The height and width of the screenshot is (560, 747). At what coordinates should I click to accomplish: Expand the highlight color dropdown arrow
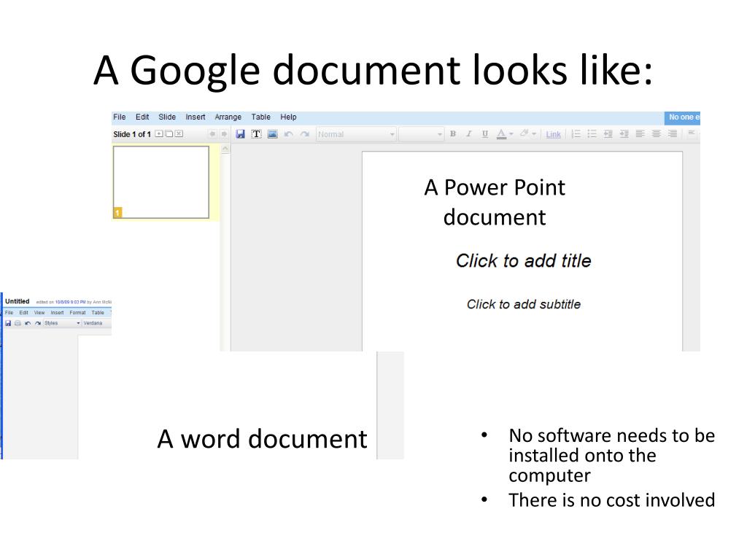click(534, 134)
